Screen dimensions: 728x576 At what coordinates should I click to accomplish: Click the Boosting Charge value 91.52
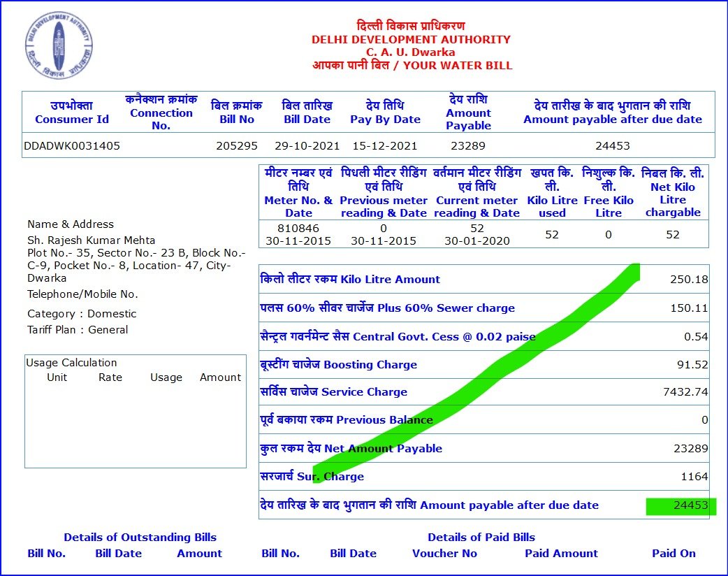pyautogui.click(x=692, y=365)
